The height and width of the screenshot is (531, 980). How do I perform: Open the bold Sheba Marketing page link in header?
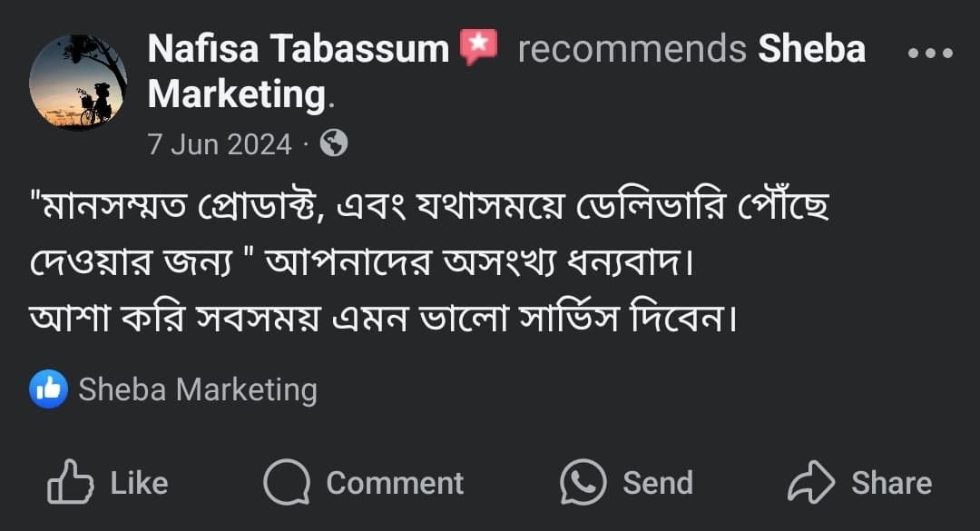811,49
